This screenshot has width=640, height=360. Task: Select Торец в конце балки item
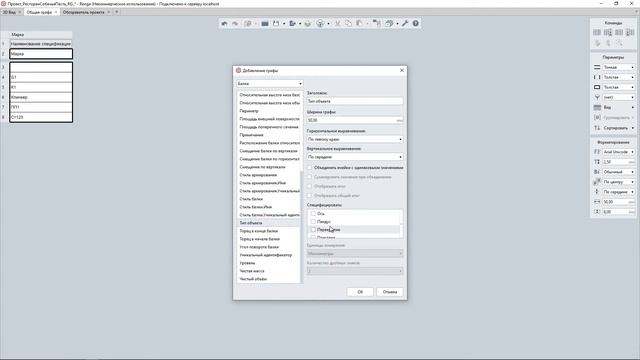(259, 231)
